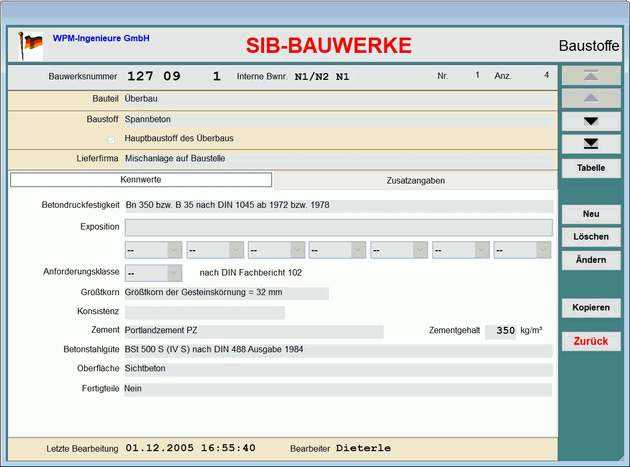Screen dimensions: 630x467
Task: Open the Tabelle view button
Action: (591, 168)
